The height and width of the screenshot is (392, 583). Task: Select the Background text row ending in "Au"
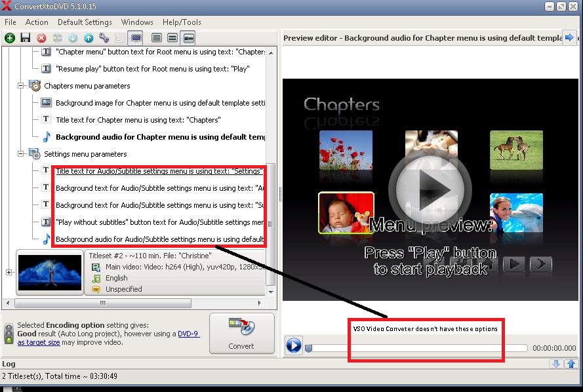coord(159,188)
